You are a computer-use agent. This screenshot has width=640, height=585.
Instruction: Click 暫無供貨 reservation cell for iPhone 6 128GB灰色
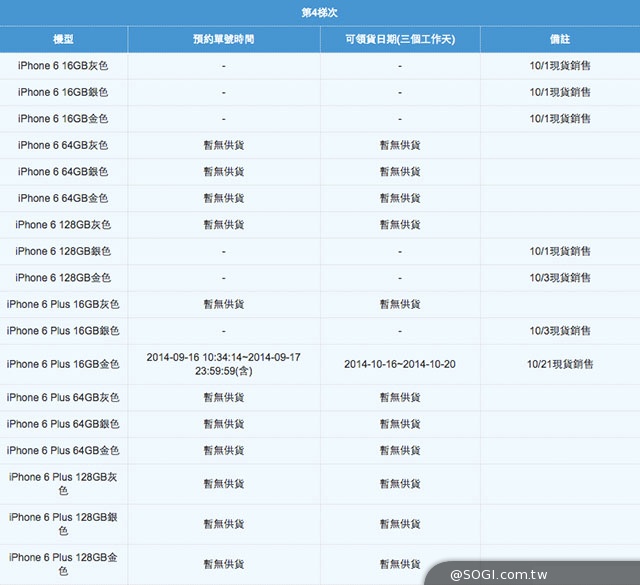tap(224, 225)
